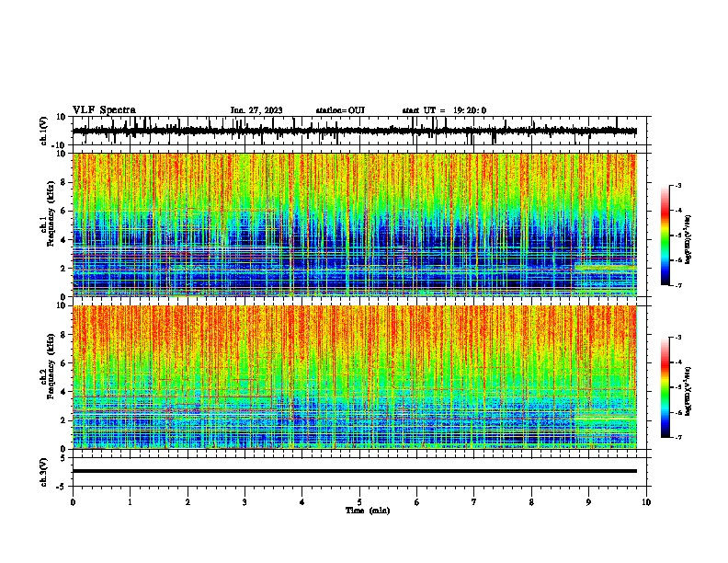This screenshot has width=728, height=563.
Task: Select the "start UT = 19:20:0" label
Action: pyautogui.click(x=444, y=110)
